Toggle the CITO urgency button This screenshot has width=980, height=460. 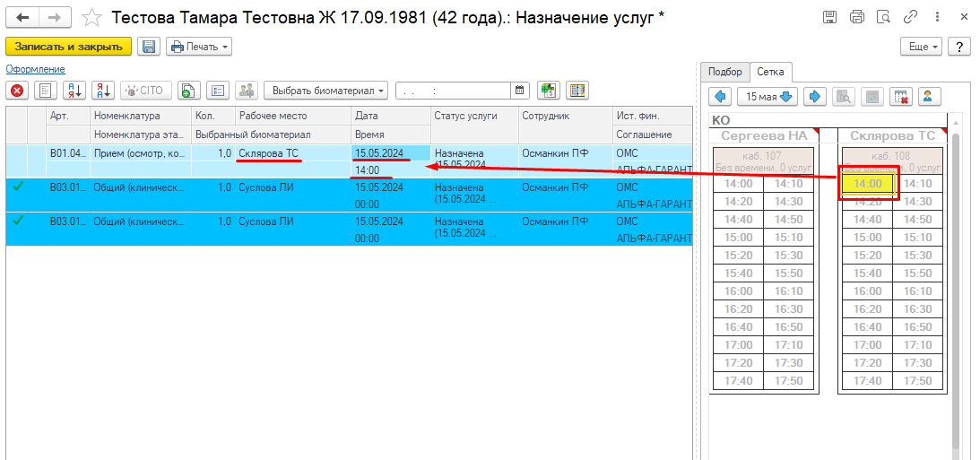145,91
